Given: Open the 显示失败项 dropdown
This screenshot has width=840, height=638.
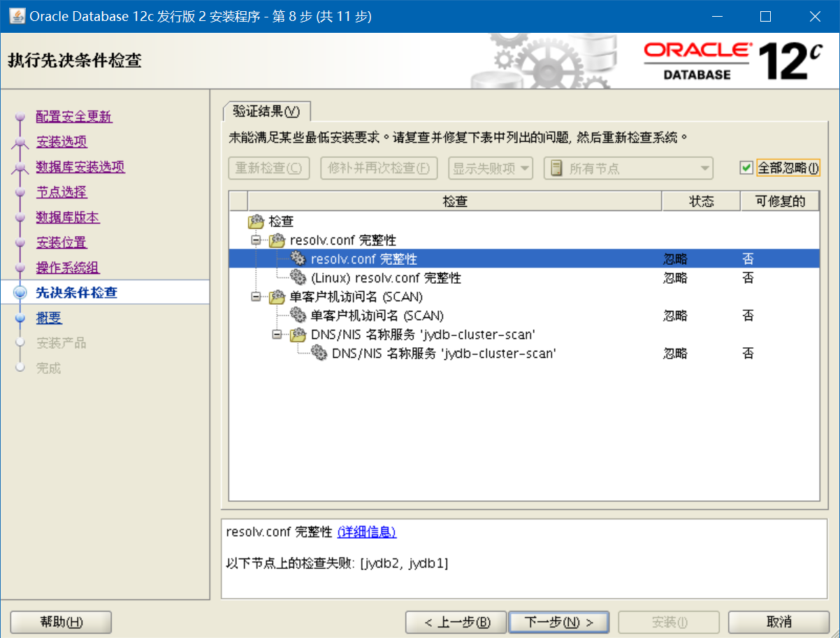Looking at the screenshot, I should pos(491,168).
